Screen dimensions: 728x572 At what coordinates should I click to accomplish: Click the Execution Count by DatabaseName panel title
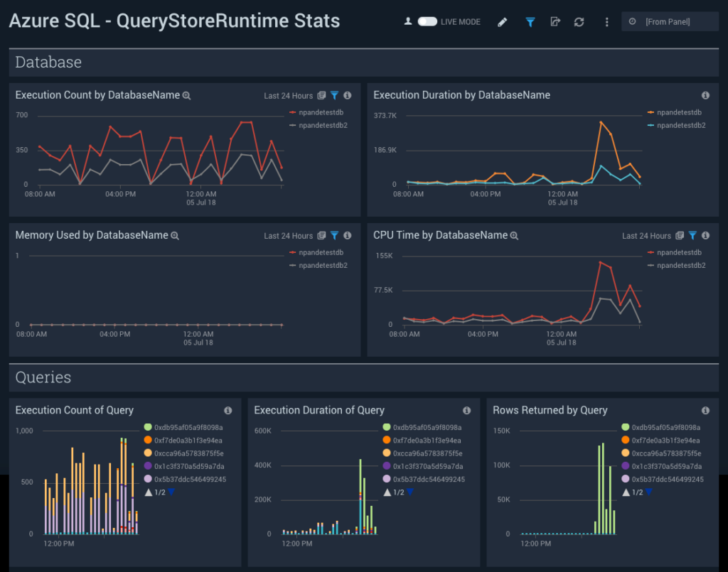tap(97, 95)
